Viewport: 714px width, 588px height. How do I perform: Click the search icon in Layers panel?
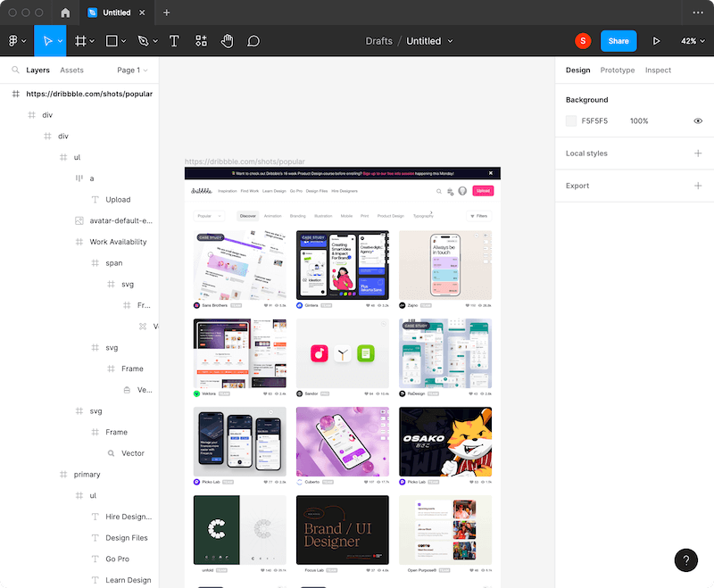click(15, 70)
